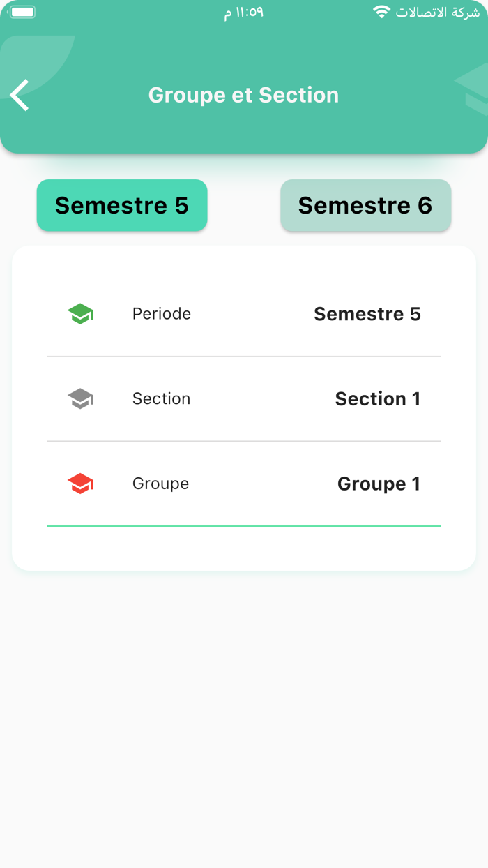488x868 pixels.
Task: Open the Periode value 'Semestre 5'
Action: click(367, 314)
